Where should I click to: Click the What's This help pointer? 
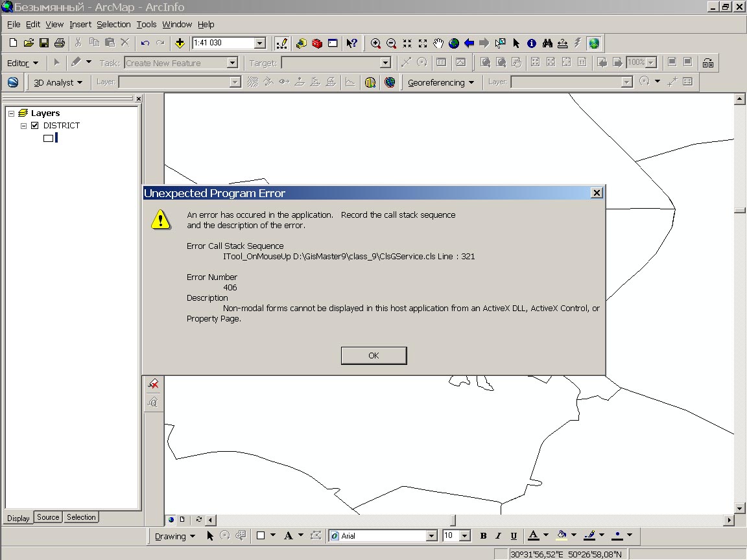(351, 43)
